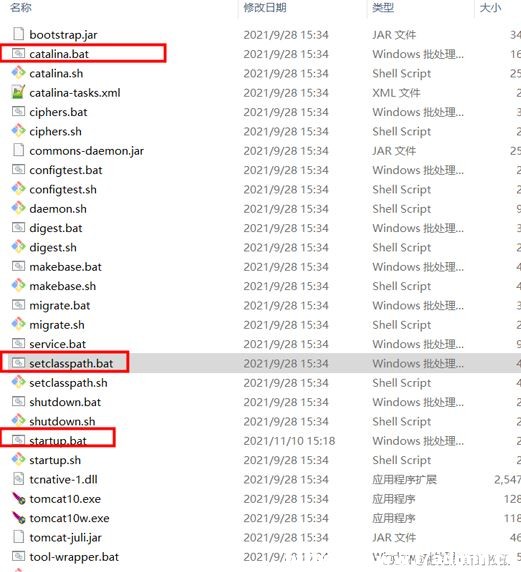Select the tcnative-1.dll file icon

click(x=18, y=479)
